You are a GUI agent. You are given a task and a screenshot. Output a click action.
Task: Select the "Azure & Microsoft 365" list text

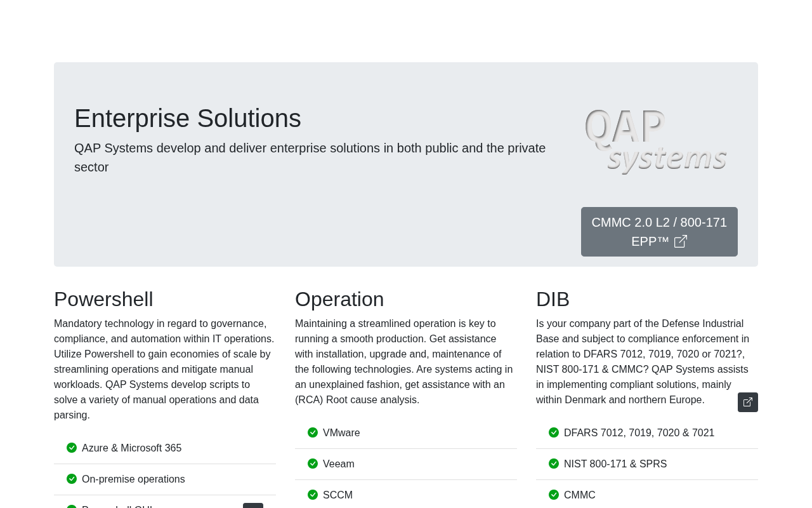point(131,448)
